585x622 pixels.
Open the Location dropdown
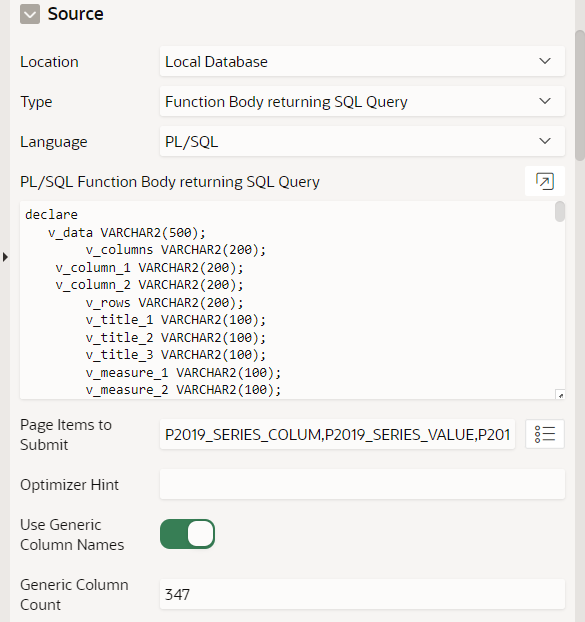pos(362,61)
